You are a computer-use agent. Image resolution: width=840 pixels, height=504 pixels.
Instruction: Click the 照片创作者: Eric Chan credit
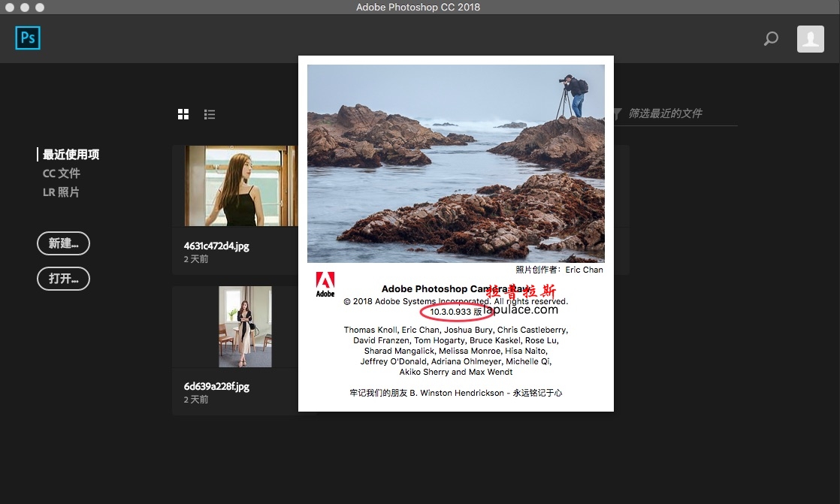(559, 270)
